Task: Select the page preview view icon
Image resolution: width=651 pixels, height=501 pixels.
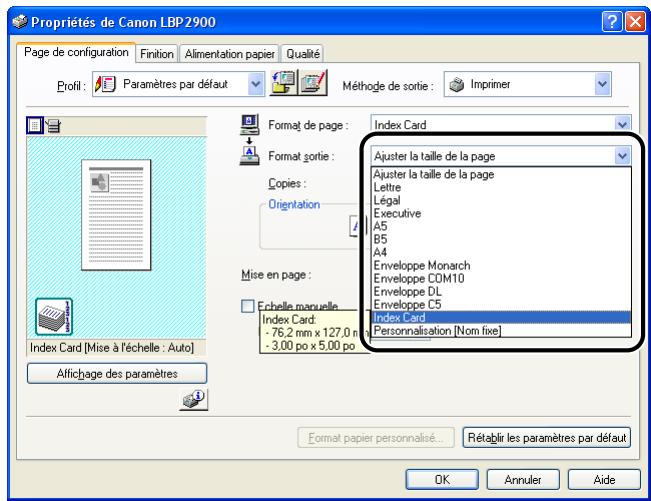Action: tap(34, 125)
